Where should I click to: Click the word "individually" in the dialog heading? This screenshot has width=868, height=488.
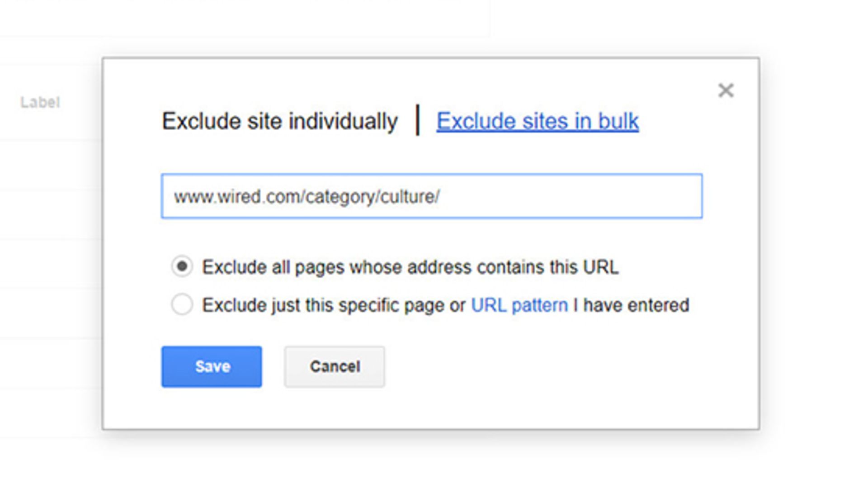point(343,121)
